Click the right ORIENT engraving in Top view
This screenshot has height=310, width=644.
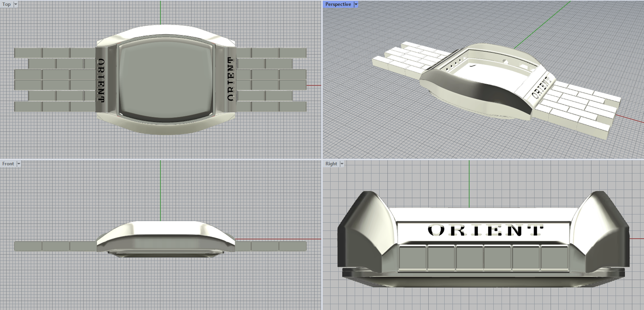pyautogui.click(x=230, y=79)
